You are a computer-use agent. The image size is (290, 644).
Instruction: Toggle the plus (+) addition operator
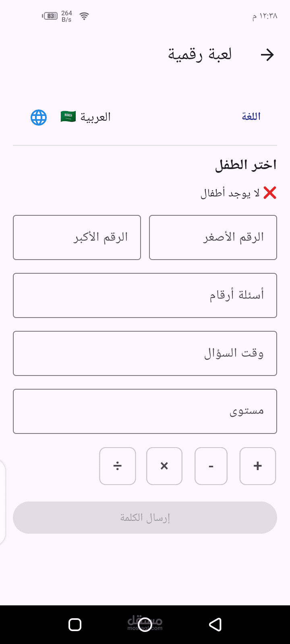[258, 466]
